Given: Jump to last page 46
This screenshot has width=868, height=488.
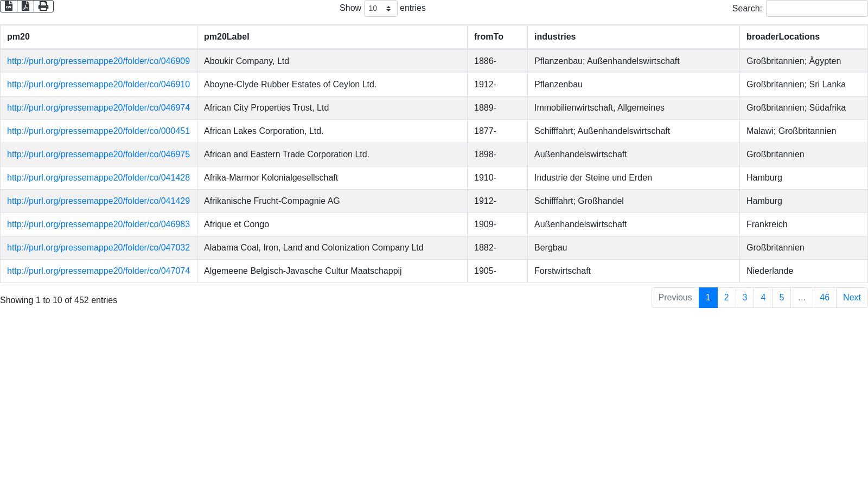Looking at the screenshot, I should (824, 298).
